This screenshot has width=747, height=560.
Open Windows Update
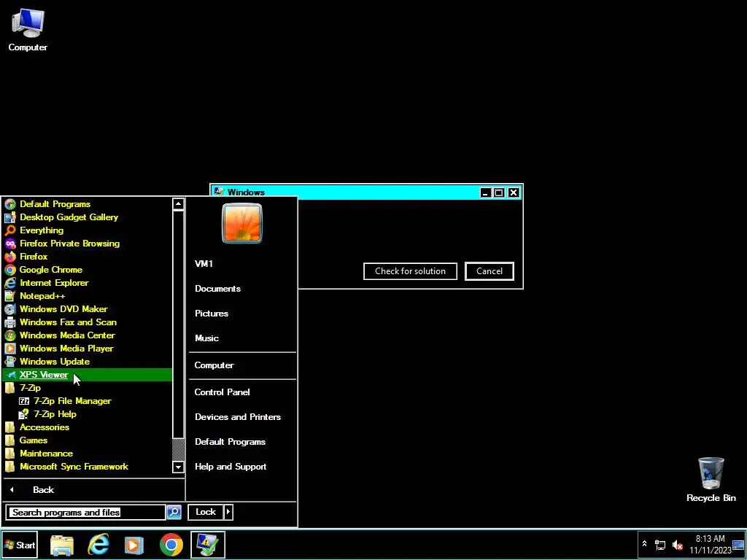coord(88,362)
